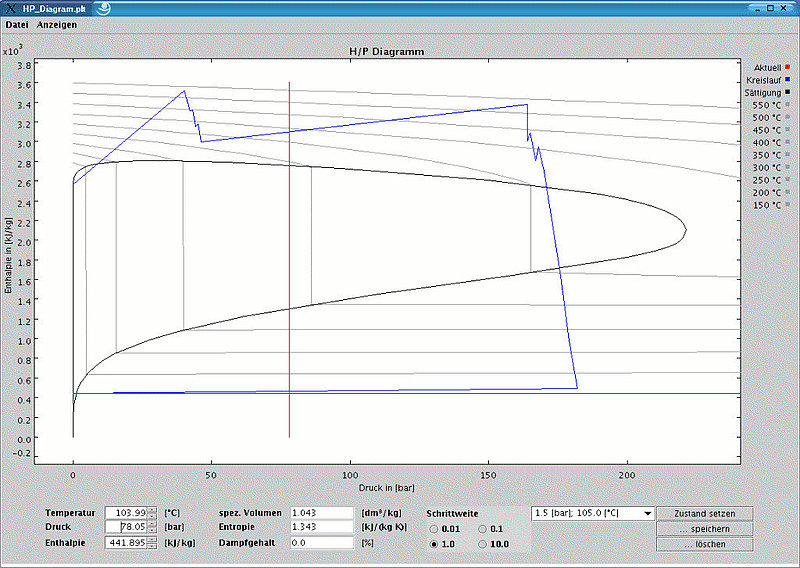Click the 'Druck in [bar]' axis label
The width and height of the screenshot is (800, 568).
(387, 488)
